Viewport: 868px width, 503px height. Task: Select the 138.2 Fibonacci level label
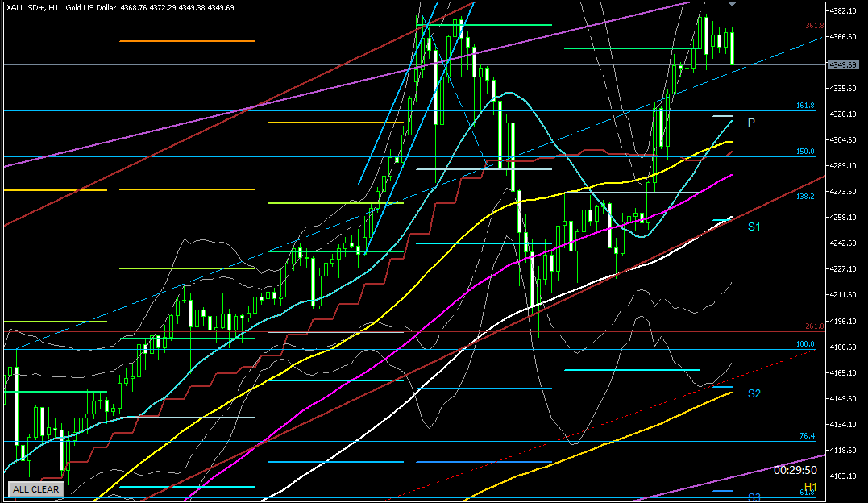(x=805, y=197)
